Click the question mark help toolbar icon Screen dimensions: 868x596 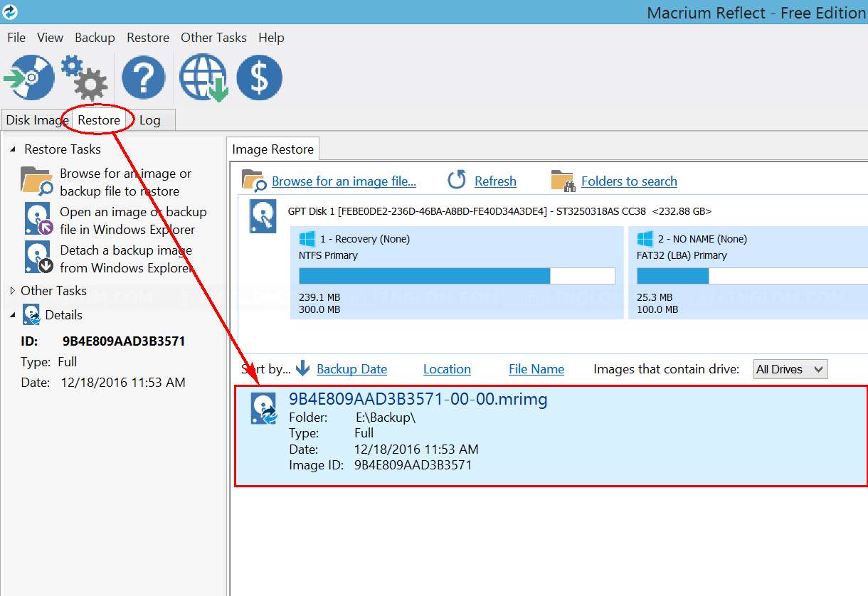point(143,78)
